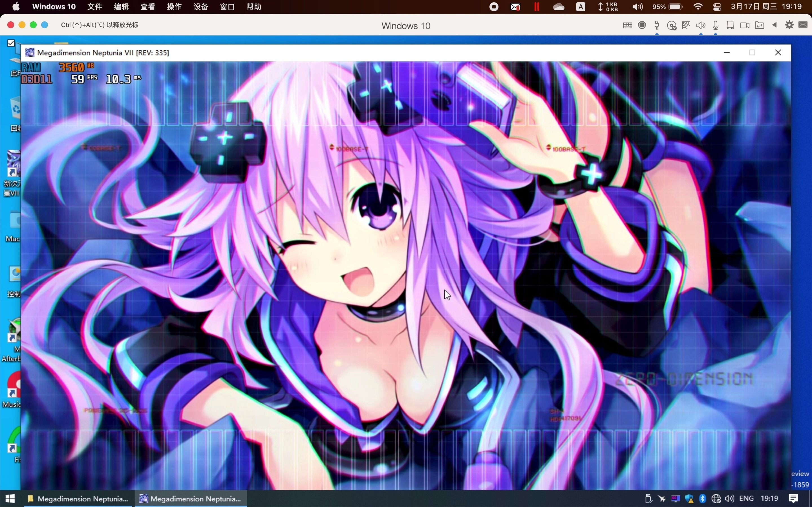Click the Windows Start button
Viewport: 812px width, 507px height.
10,499
